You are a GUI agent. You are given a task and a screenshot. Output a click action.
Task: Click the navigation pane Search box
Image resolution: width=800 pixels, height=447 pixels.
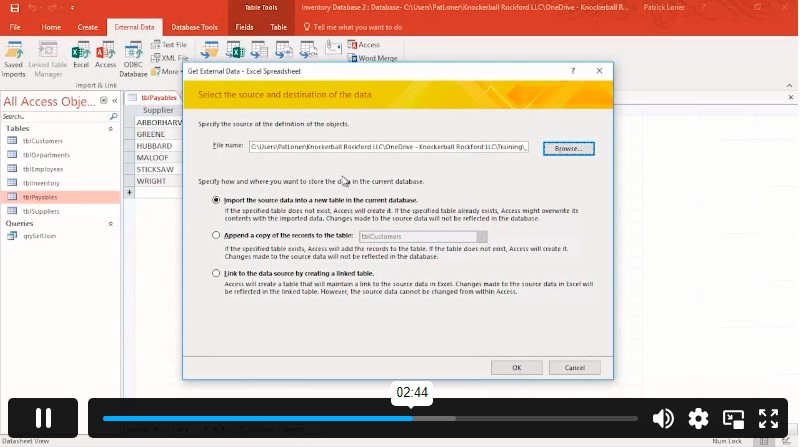(55, 116)
